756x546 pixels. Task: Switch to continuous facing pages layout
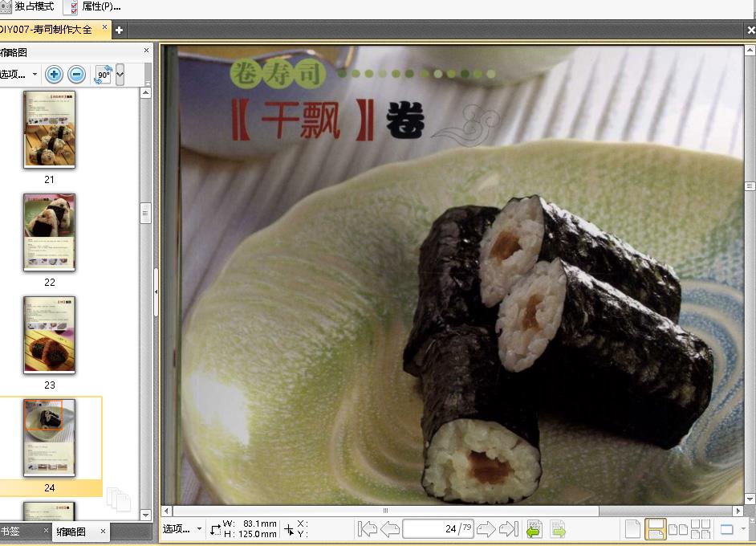coord(701,529)
